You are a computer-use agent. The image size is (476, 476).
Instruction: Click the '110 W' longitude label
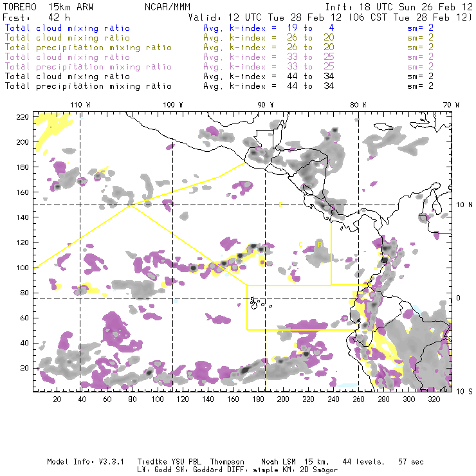[x=80, y=105]
